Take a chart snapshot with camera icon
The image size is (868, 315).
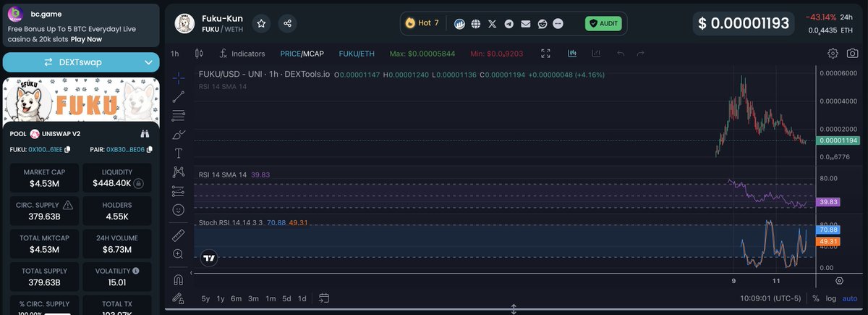coord(853,54)
